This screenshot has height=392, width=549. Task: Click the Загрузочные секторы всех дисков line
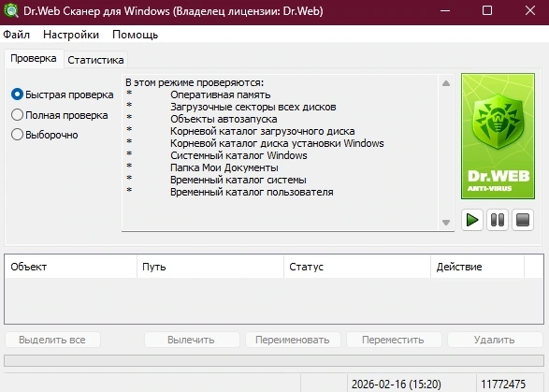point(253,107)
